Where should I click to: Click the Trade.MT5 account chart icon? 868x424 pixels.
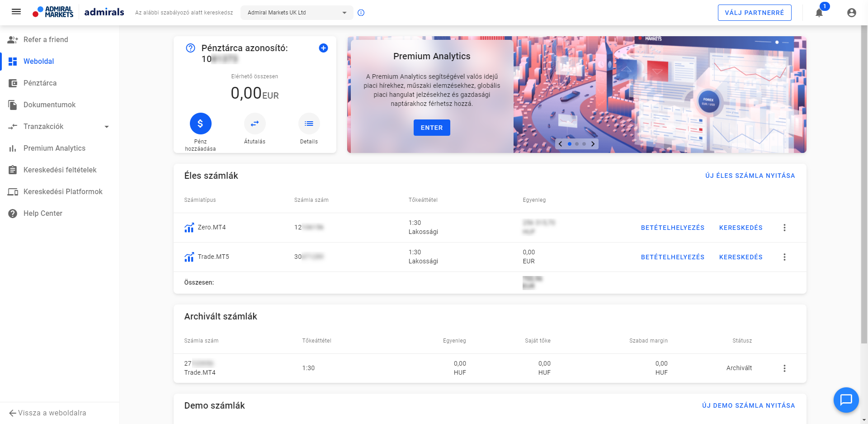click(189, 257)
